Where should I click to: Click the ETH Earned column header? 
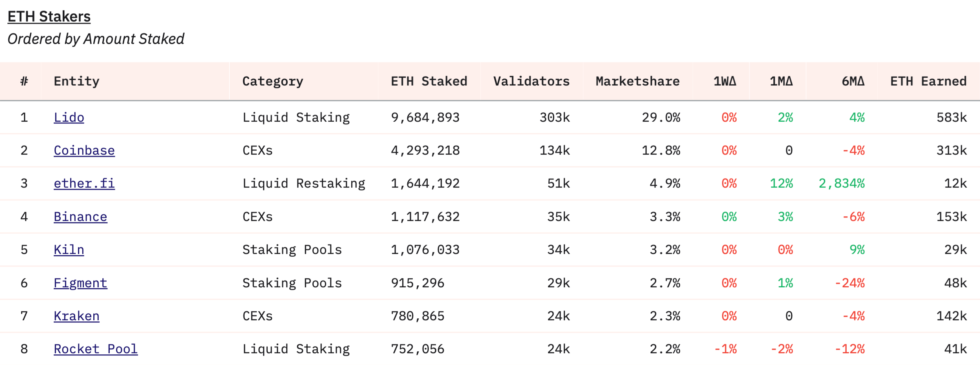pos(928,81)
